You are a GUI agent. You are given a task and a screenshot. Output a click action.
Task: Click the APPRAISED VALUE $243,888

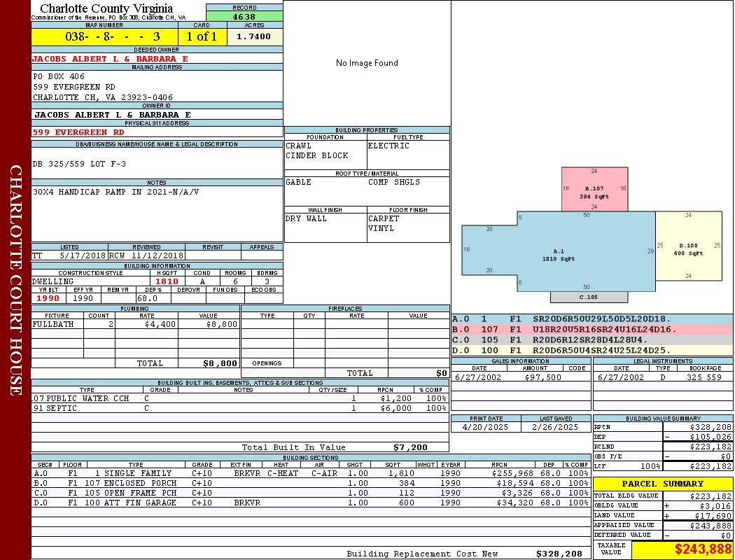[710, 526]
